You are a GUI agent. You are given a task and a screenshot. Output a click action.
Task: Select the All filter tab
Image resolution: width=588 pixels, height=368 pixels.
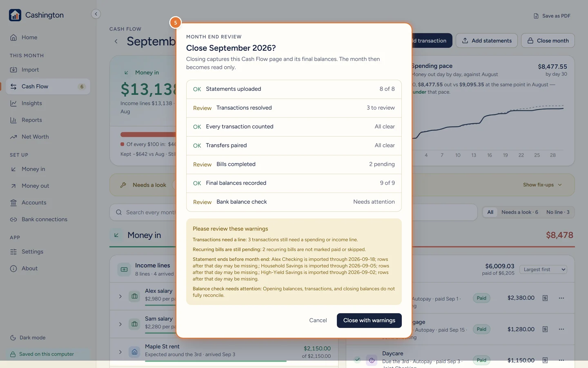click(490, 212)
